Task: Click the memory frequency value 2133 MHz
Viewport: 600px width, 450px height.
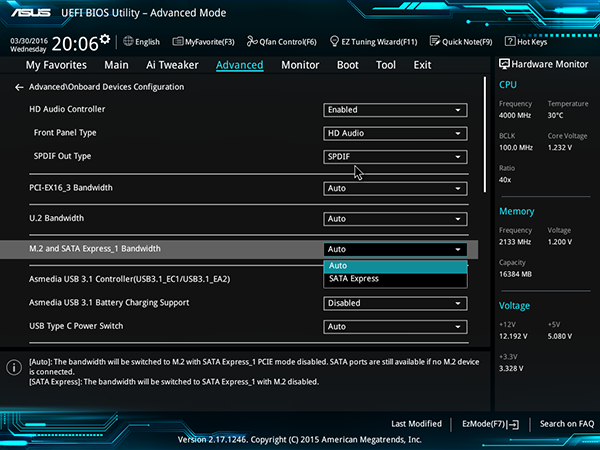Action: coord(515,242)
